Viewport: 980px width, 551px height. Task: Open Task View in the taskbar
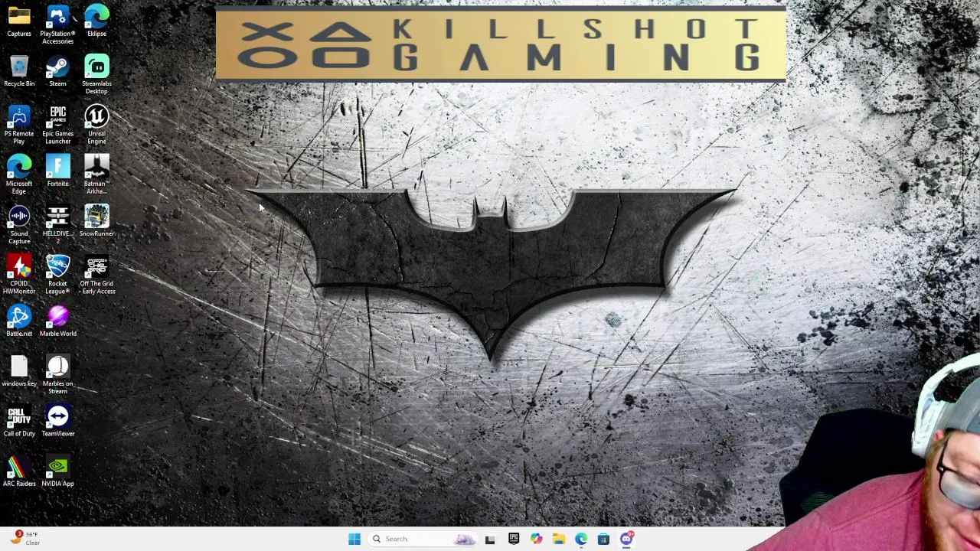(x=490, y=539)
